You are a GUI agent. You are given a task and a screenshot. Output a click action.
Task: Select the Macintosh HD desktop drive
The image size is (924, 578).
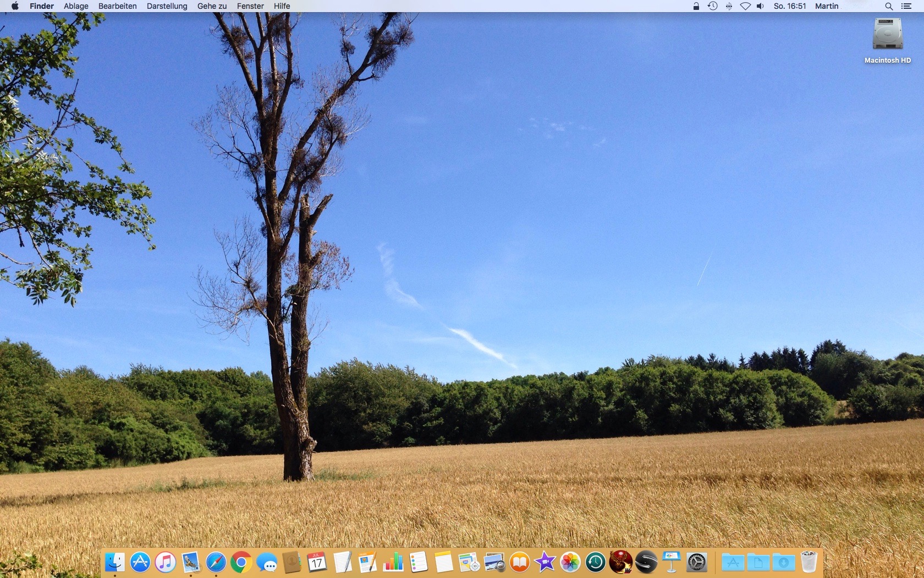tap(887, 35)
